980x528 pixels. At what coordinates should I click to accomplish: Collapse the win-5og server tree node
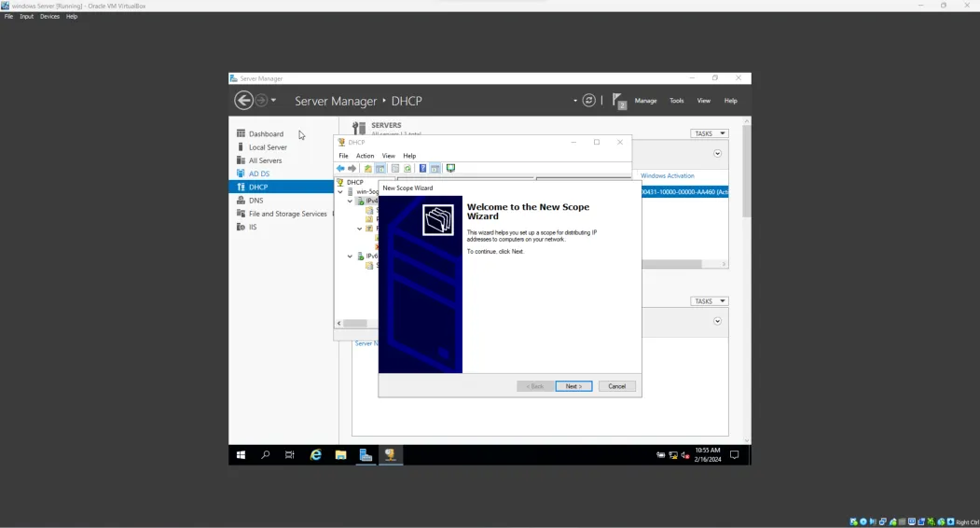pos(340,191)
